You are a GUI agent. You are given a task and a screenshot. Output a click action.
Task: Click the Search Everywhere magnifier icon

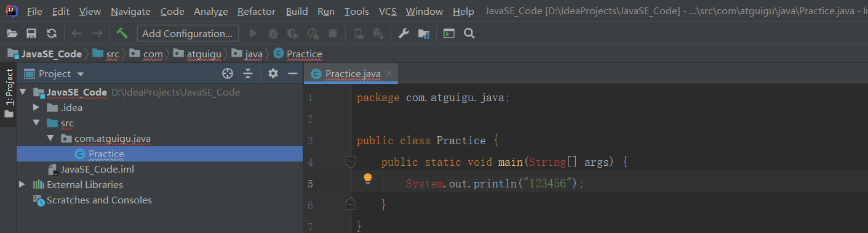(x=469, y=33)
